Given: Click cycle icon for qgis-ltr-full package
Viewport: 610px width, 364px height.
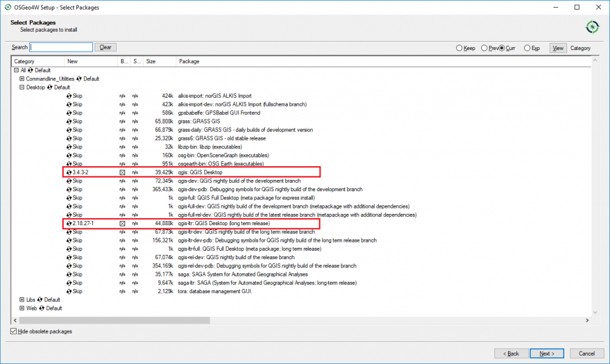Looking at the screenshot, I should (x=69, y=249).
